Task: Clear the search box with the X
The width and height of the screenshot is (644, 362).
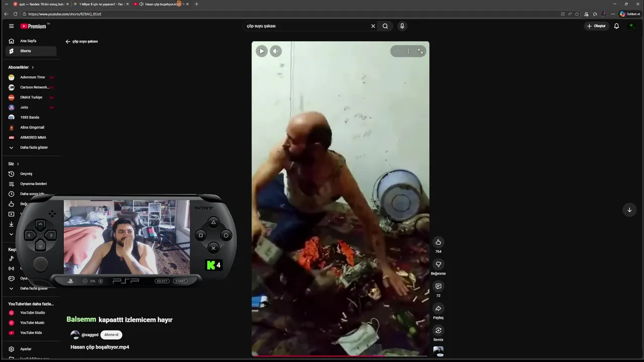Action: coord(373,26)
